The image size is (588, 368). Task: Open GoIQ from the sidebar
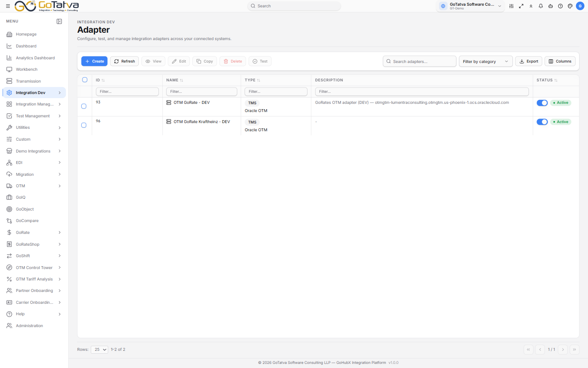pos(34,197)
